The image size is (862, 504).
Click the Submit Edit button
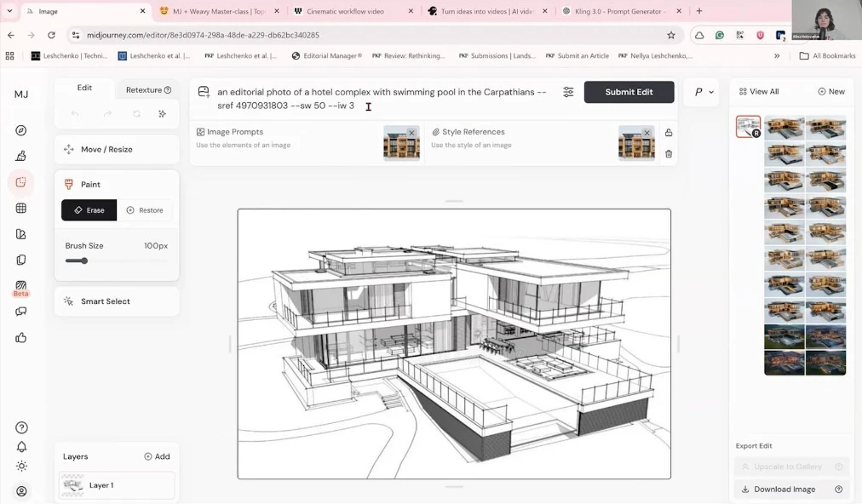pyautogui.click(x=629, y=92)
